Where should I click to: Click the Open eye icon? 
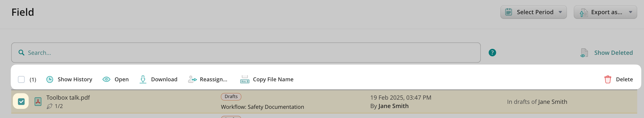[106, 79]
